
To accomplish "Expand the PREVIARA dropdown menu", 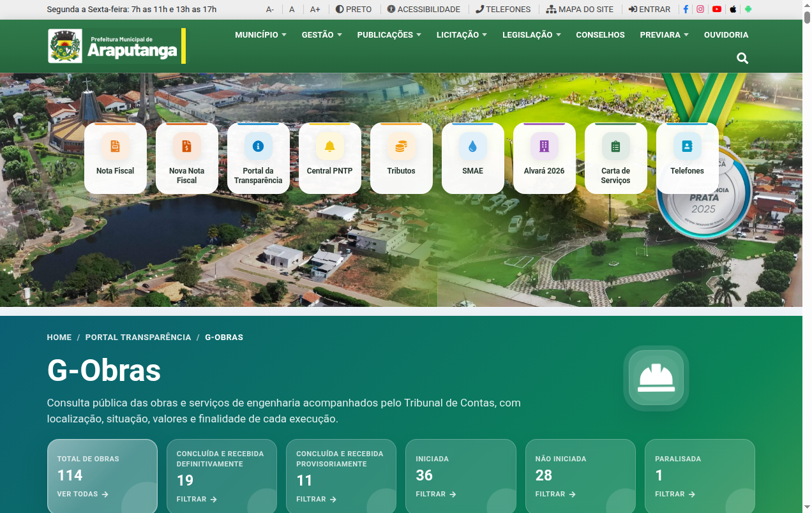I will coord(665,35).
